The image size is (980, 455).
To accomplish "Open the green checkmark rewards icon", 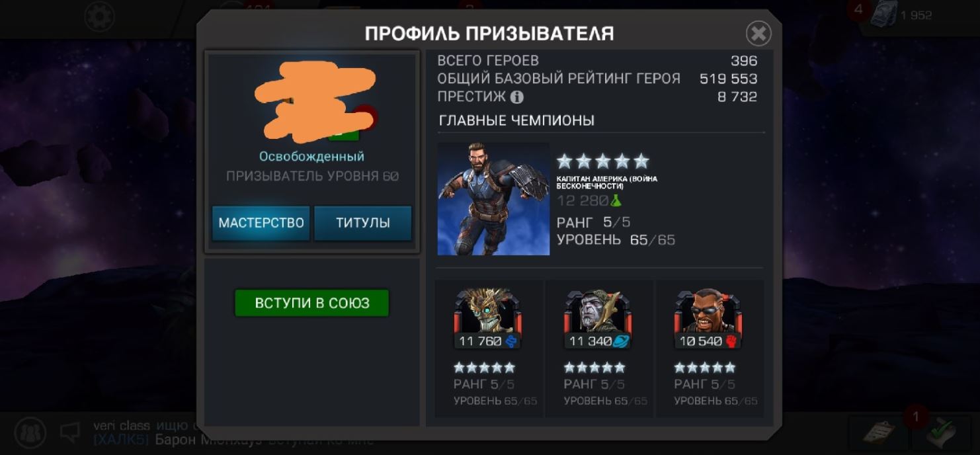I will tap(943, 433).
